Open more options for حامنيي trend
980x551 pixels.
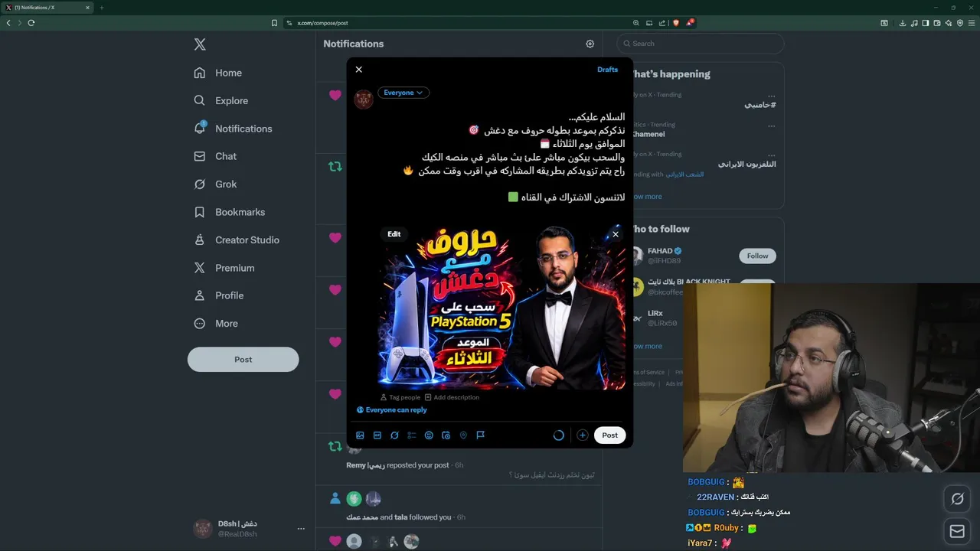(771, 96)
